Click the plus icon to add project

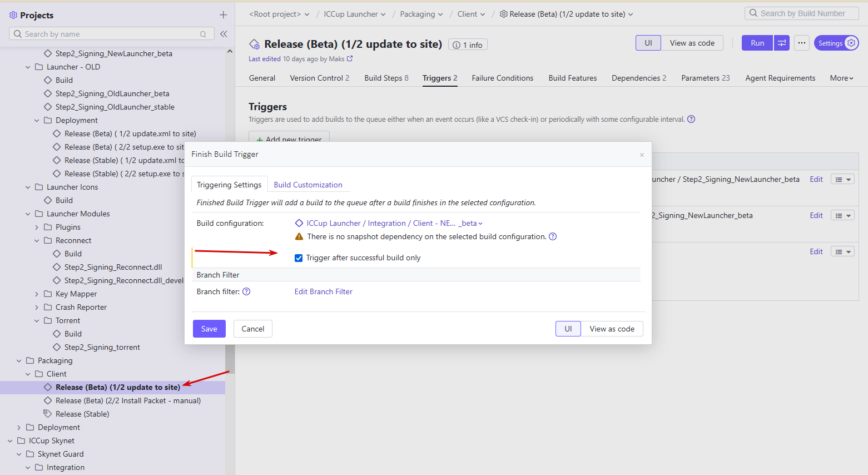coord(223,15)
